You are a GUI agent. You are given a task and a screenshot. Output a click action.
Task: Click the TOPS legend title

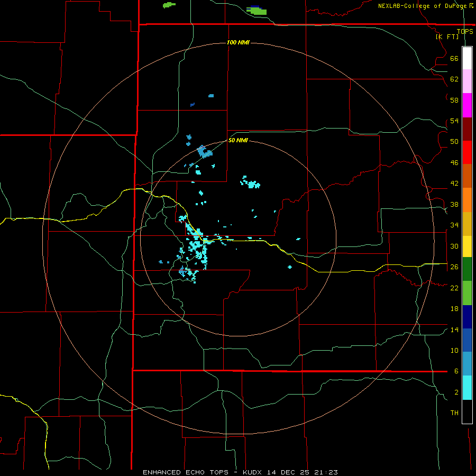[465, 31]
